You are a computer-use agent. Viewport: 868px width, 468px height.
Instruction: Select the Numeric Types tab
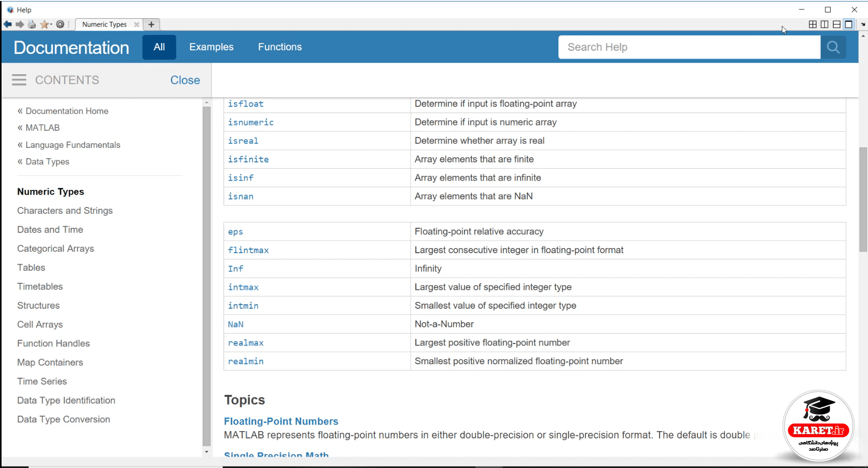104,24
